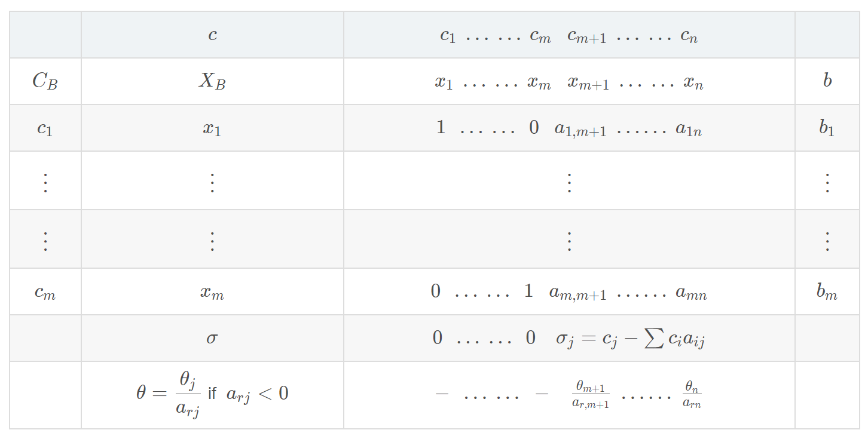Click the b1 cell
868x436 pixels.
[827, 128]
